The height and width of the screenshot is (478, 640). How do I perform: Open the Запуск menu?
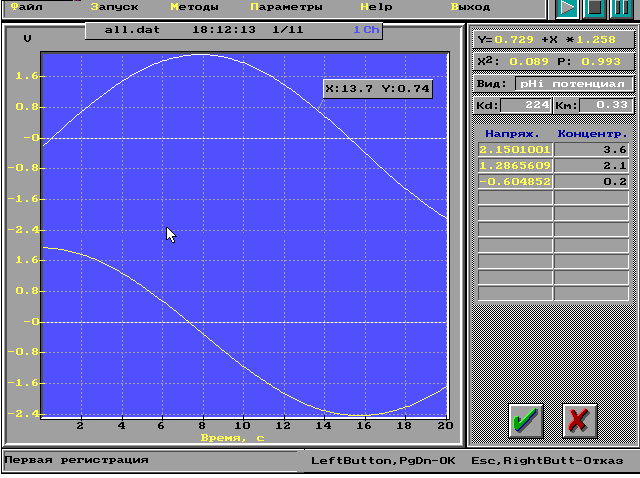pos(114,7)
